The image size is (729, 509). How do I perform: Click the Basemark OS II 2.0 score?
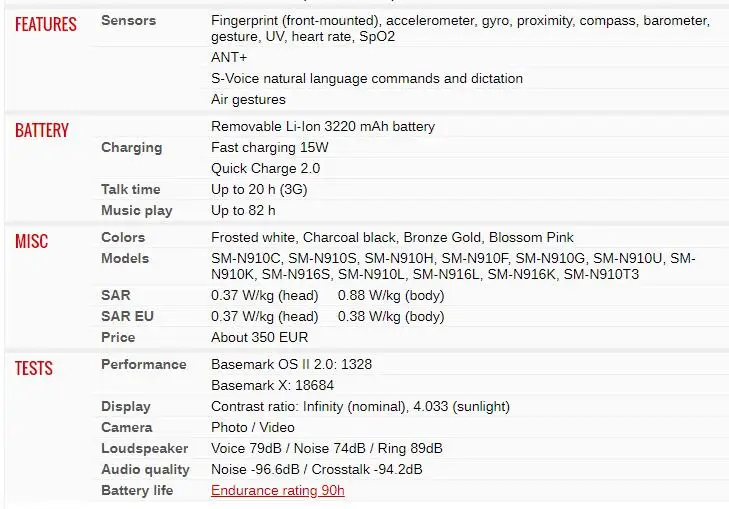291,365
